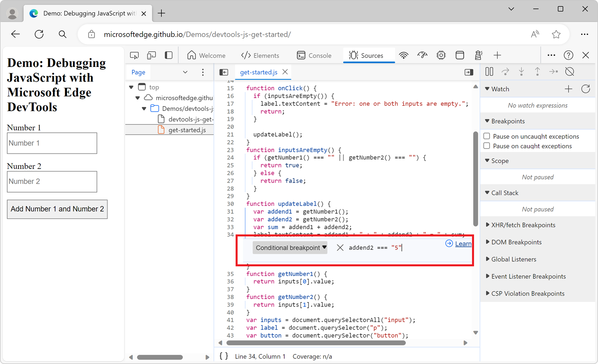This screenshot has height=364, width=598.
Task: Click the Pause script execution icon
Action: [489, 71]
